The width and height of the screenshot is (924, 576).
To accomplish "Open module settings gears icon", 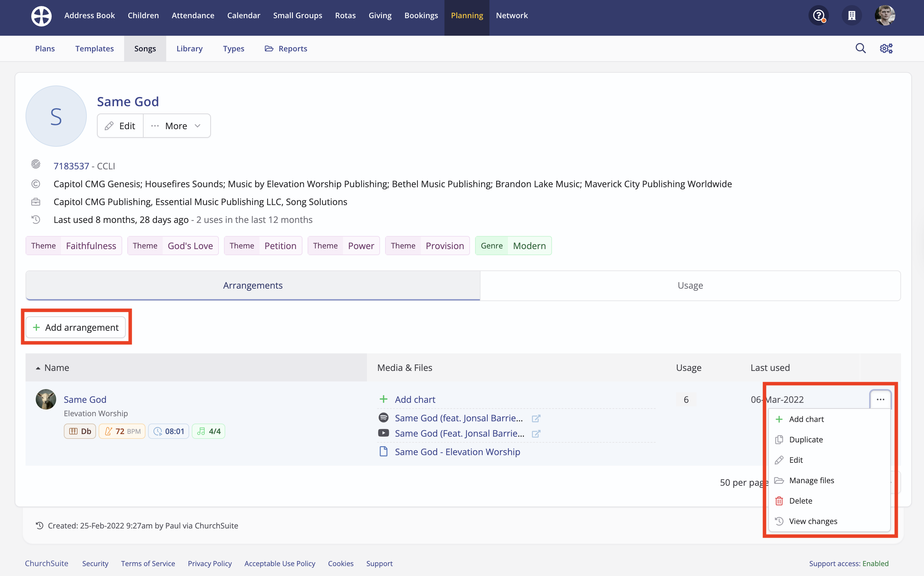I will (x=886, y=48).
